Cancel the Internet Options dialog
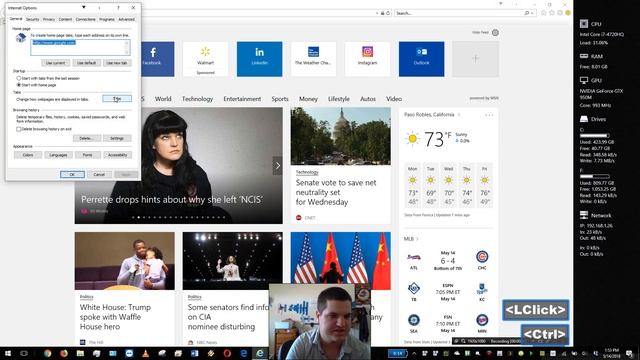Image resolution: width=640 pixels, height=360 pixels. coord(99,174)
